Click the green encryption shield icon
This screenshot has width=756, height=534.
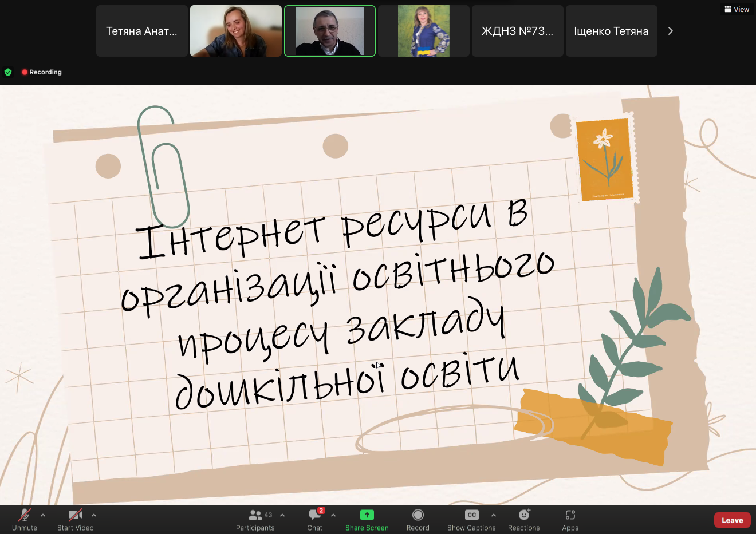(8, 72)
